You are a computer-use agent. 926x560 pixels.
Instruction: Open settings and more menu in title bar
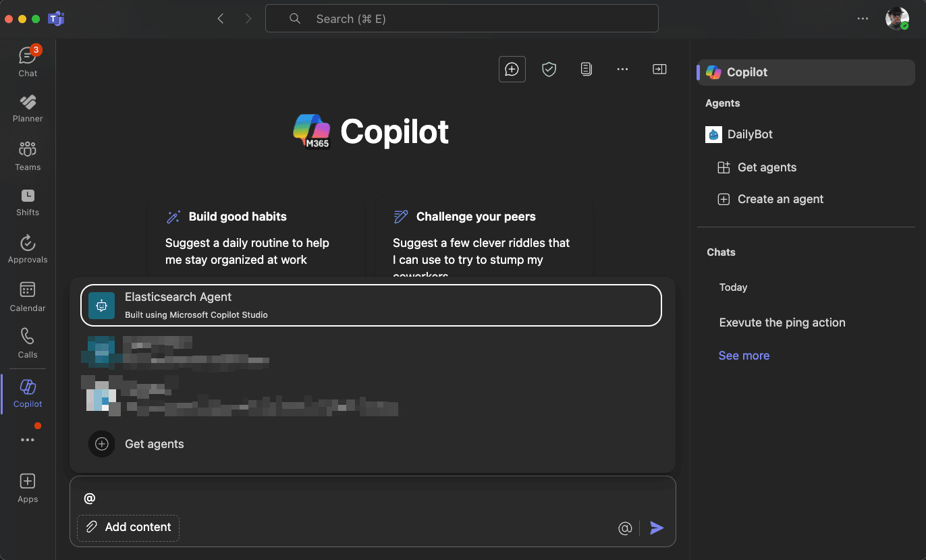coord(863,19)
